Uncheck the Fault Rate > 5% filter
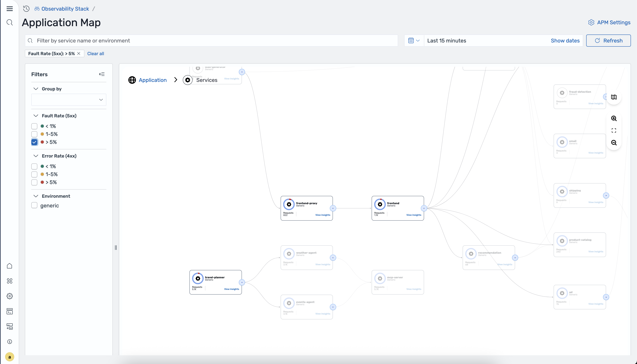 (x=34, y=142)
